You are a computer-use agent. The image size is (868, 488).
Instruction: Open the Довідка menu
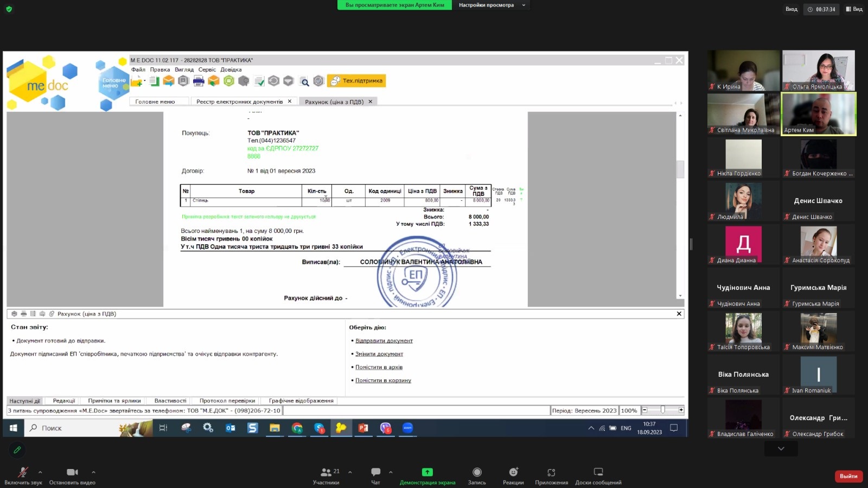(x=231, y=69)
